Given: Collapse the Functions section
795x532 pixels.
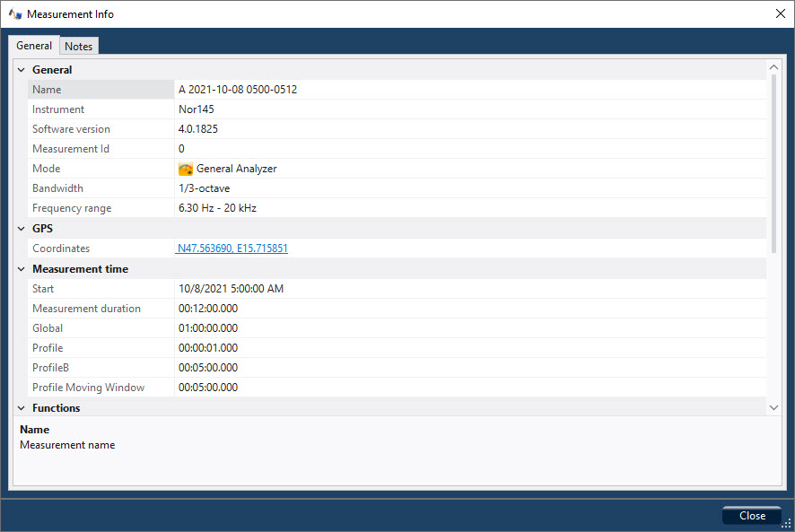Looking at the screenshot, I should (21, 408).
